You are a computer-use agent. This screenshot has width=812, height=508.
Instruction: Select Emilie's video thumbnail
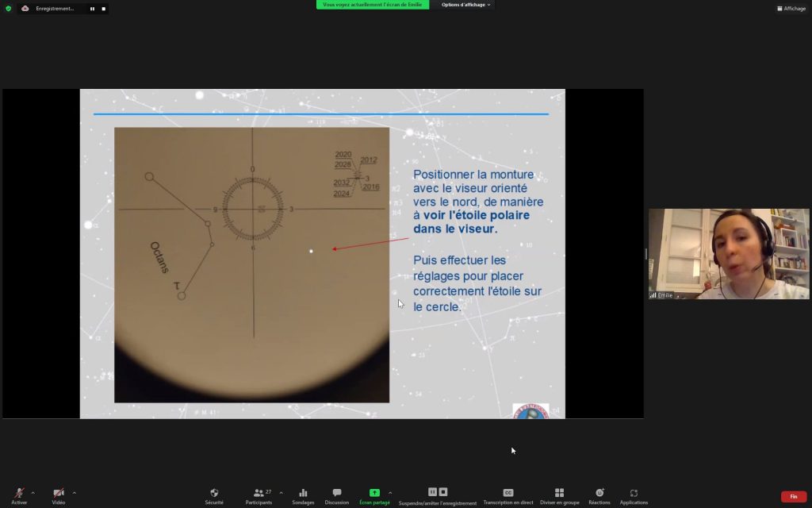(728, 254)
